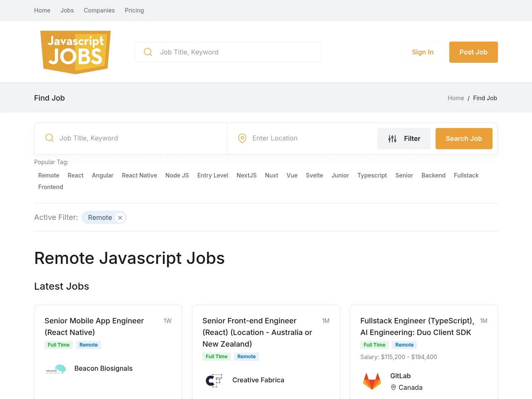Screen dimensions: 532x399
Task: Click the location pin icon beside Enter Location
Action: 242,138
